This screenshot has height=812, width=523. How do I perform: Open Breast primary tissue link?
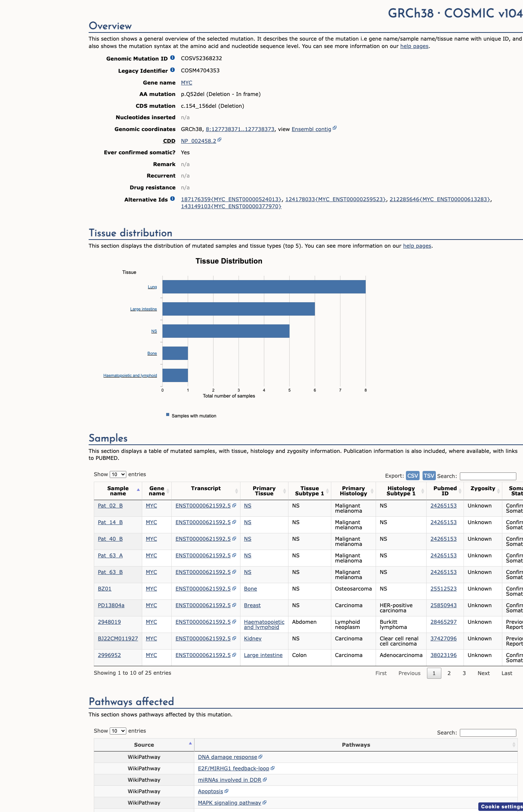tap(252, 605)
